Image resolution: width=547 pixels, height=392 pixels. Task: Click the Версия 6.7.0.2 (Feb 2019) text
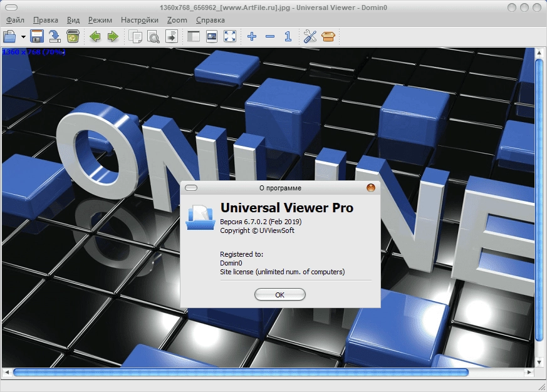261,222
